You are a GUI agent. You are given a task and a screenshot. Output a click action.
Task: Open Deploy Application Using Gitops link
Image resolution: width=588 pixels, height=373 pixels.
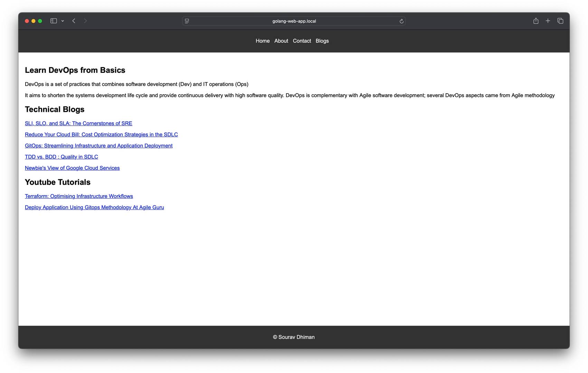coord(94,207)
